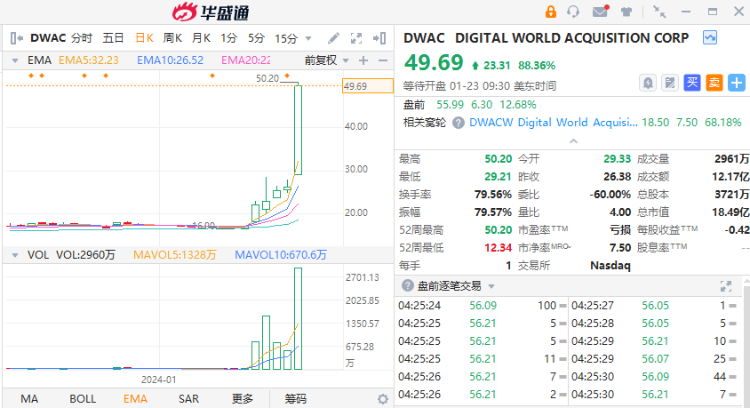Select the 5分 interval tab

coord(256,38)
